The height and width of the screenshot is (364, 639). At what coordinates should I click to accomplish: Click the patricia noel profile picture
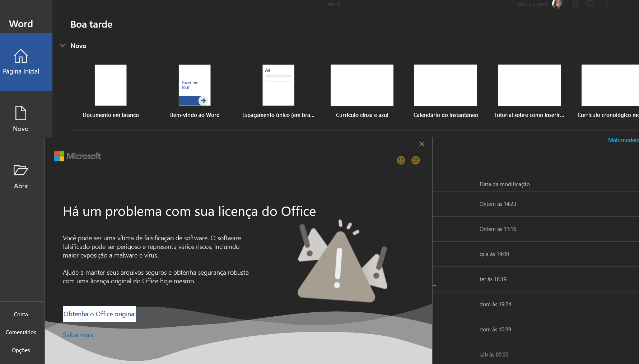coord(557,4)
